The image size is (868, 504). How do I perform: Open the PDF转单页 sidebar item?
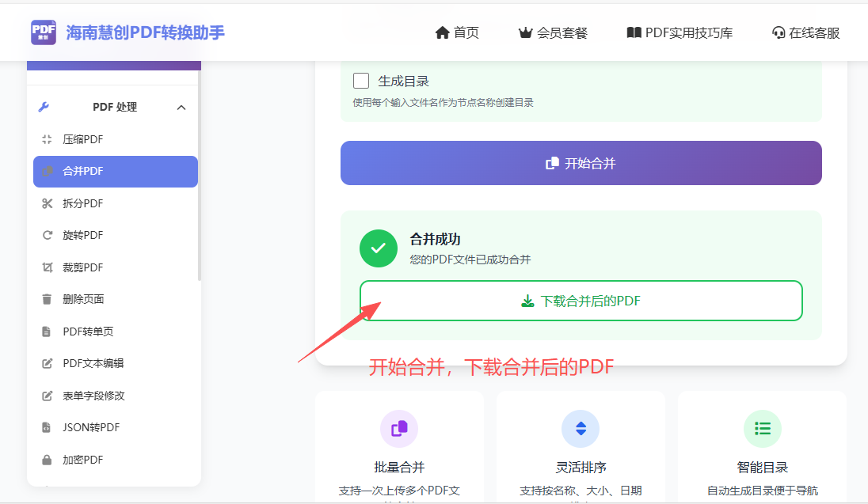[x=115, y=332]
